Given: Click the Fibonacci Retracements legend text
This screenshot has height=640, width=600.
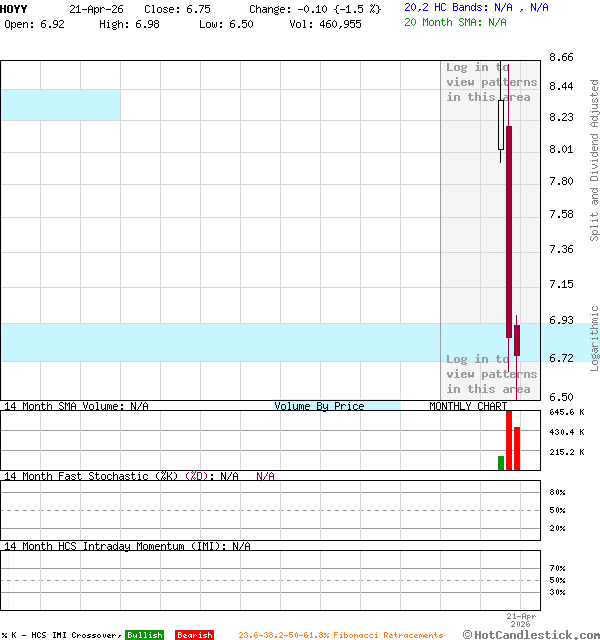Looking at the screenshot, I should (340, 635).
